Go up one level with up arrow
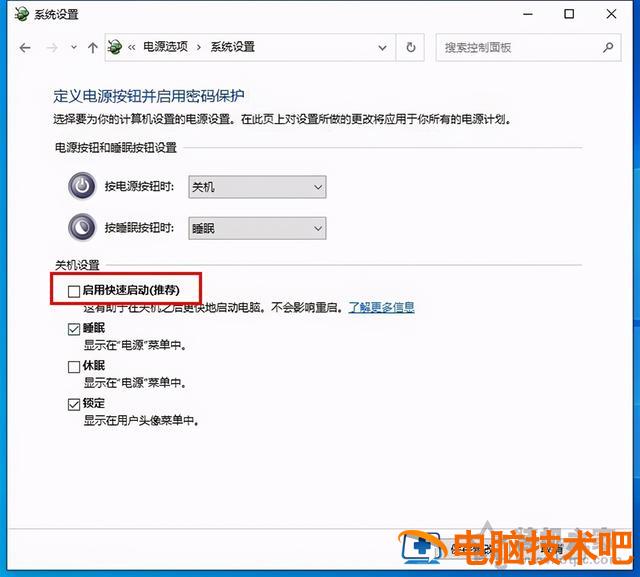This screenshot has width=640, height=577. click(93, 48)
